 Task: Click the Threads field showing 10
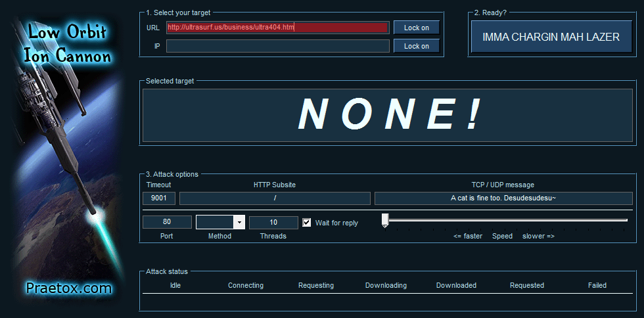coord(273,222)
